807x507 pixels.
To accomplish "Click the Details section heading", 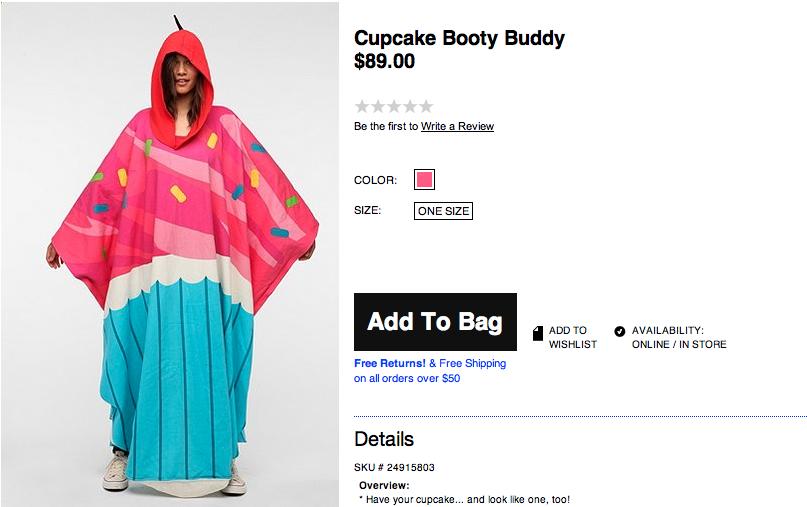I will 384,439.
